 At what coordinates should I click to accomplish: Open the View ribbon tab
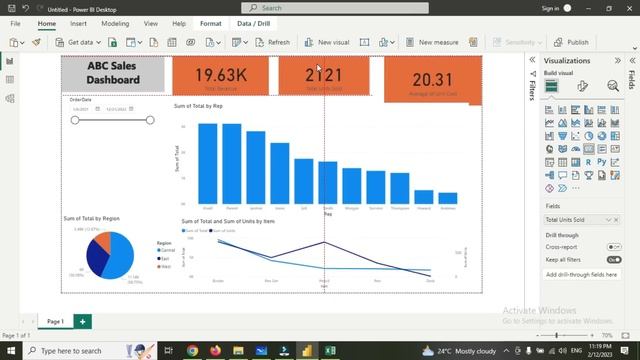[151, 24]
